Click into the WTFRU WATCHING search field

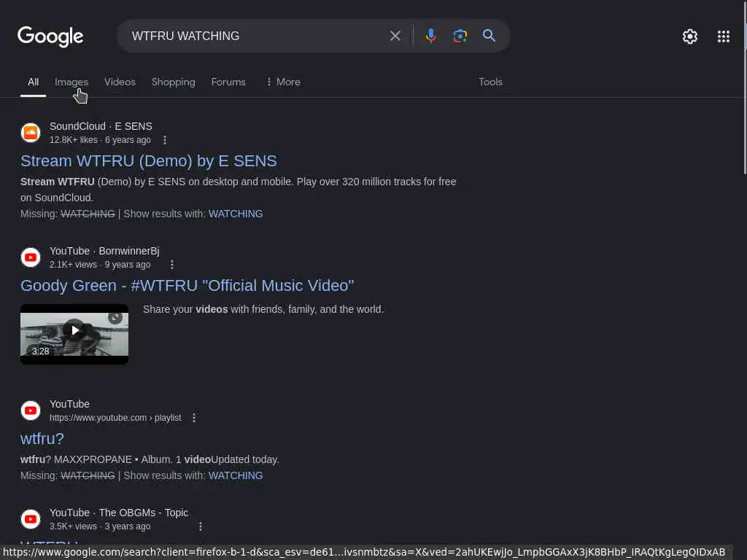tap(258, 36)
